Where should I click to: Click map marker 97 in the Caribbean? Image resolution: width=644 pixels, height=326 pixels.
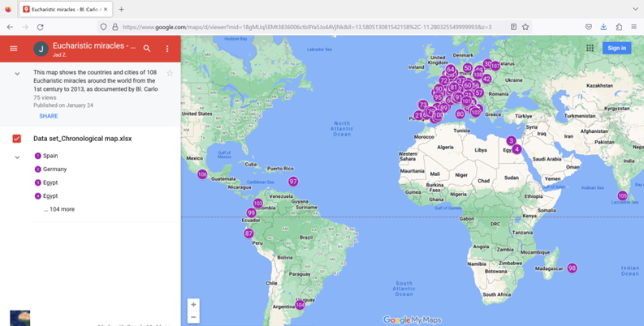point(293,182)
